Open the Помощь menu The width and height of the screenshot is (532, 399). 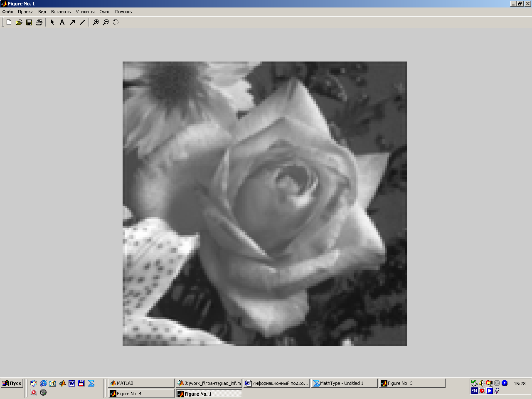(123, 12)
